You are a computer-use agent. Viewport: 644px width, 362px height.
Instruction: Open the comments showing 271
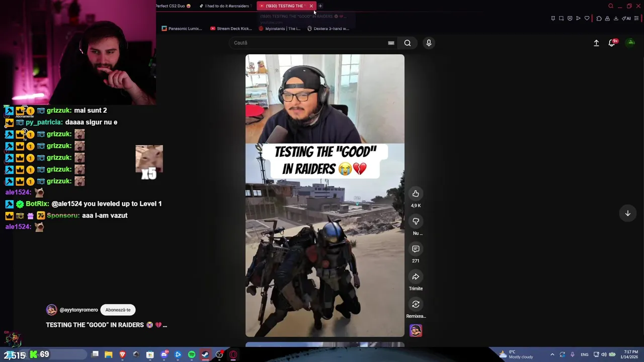[416, 249]
